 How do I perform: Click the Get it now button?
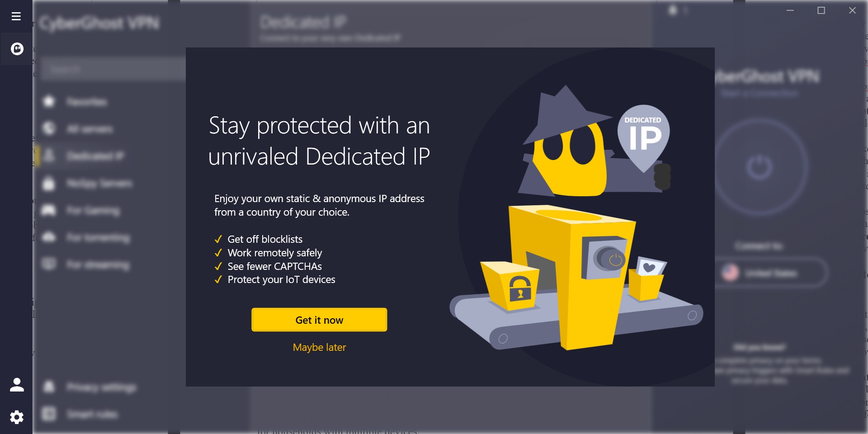pyautogui.click(x=319, y=320)
